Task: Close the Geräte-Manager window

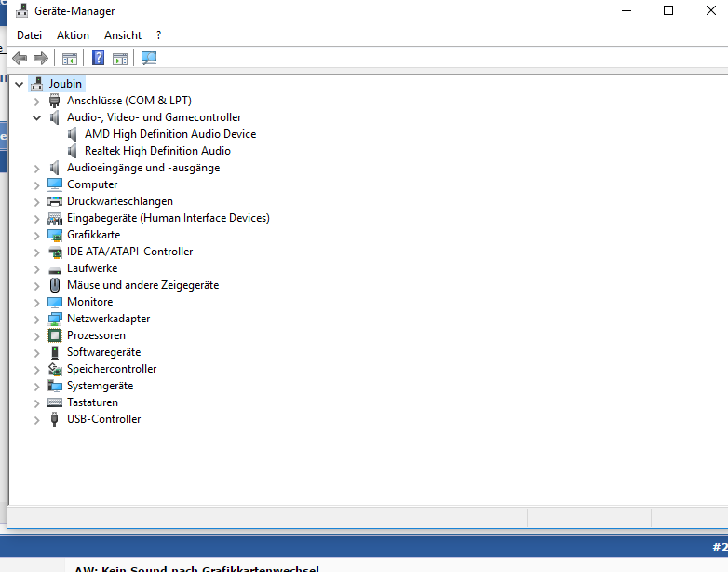Action: click(x=711, y=10)
